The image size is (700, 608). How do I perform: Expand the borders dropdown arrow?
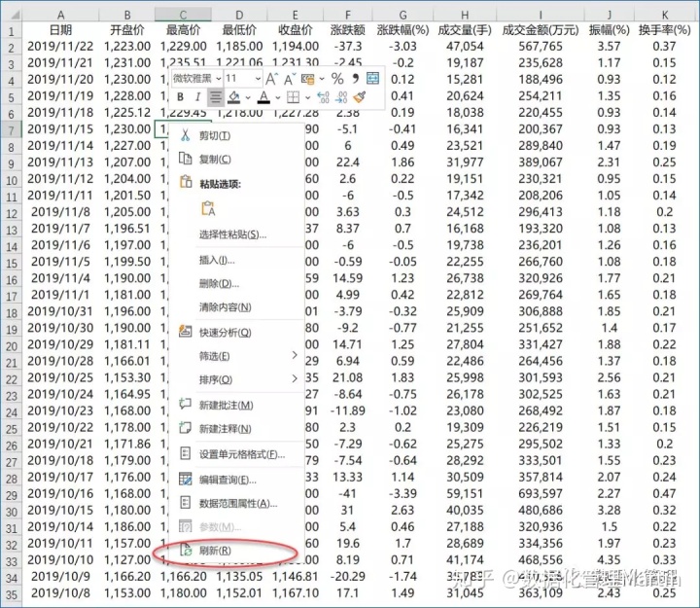pyautogui.click(x=307, y=97)
